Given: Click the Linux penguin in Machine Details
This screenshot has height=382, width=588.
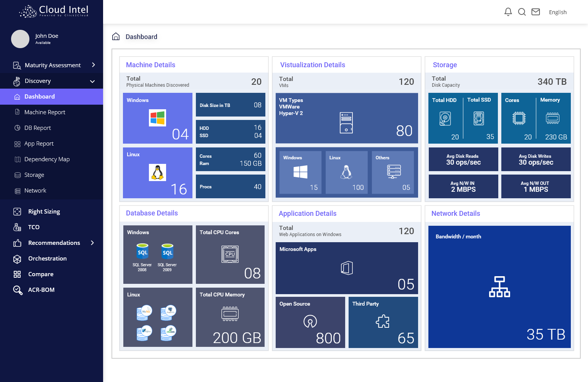Looking at the screenshot, I should (157, 172).
